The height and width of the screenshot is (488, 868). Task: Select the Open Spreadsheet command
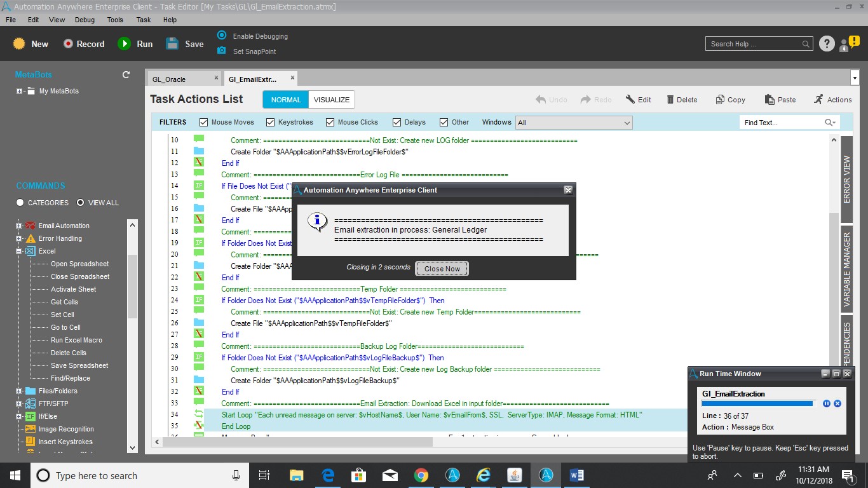(x=80, y=264)
